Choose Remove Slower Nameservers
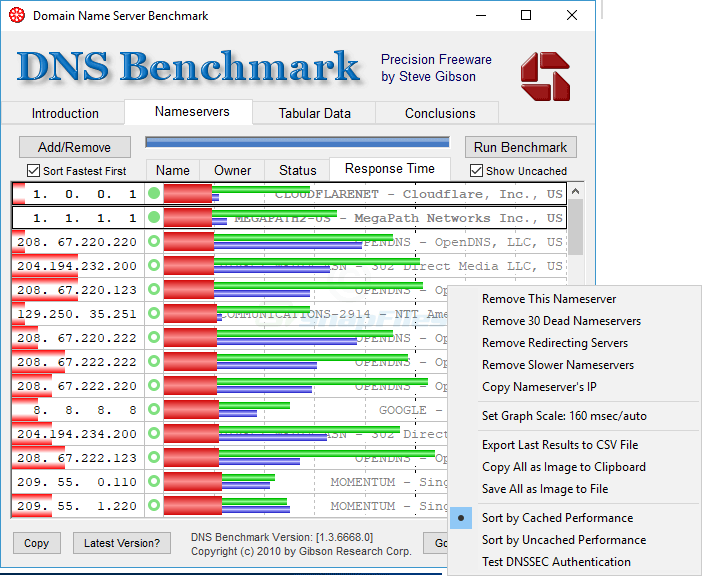Viewport: 702px width, 576px height. pyautogui.click(x=558, y=365)
